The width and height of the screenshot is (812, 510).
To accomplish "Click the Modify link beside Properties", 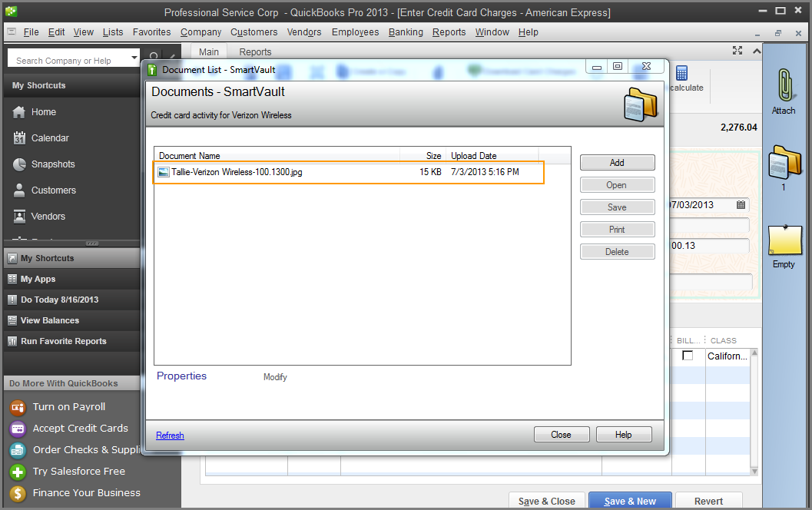I will click(275, 377).
